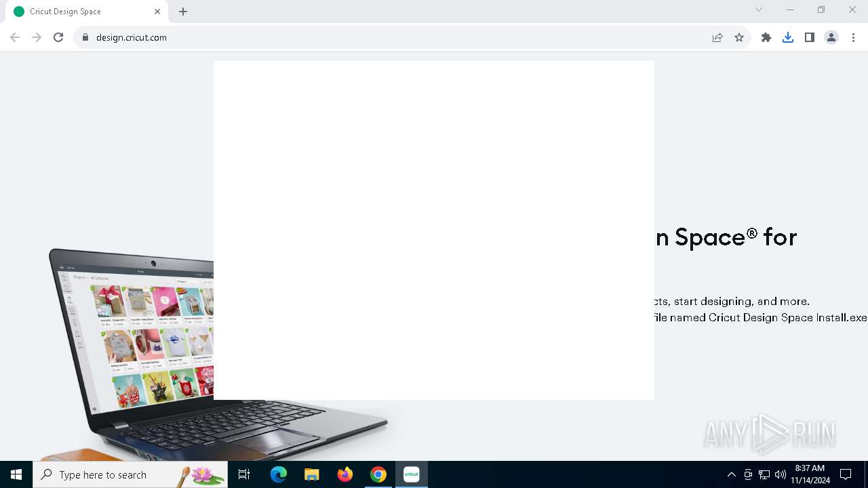Click heading text 'Space® for'
The height and width of the screenshot is (488, 868).
[x=736, y=237]
